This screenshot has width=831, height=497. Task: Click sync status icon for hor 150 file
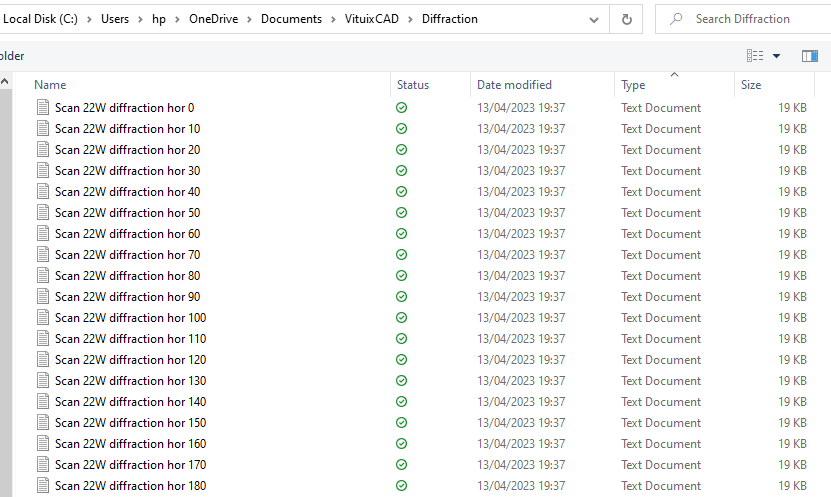pyautogui.click(x=402, y=423)
